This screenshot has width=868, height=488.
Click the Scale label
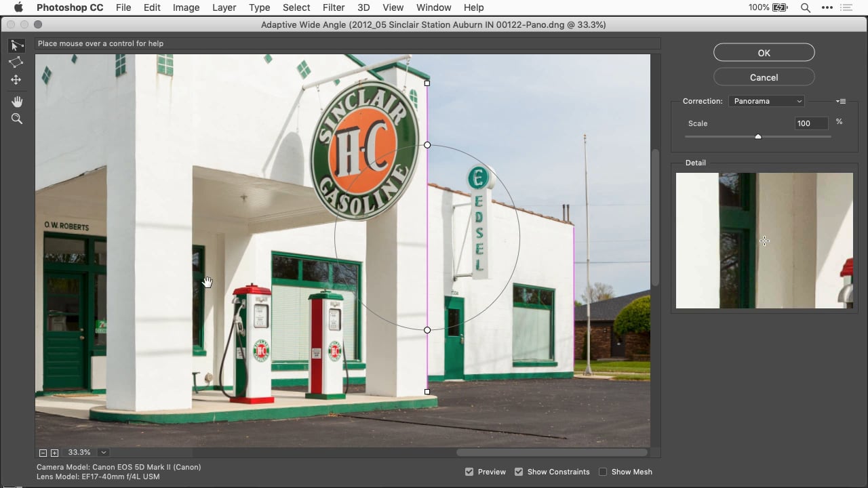[698, 123]
